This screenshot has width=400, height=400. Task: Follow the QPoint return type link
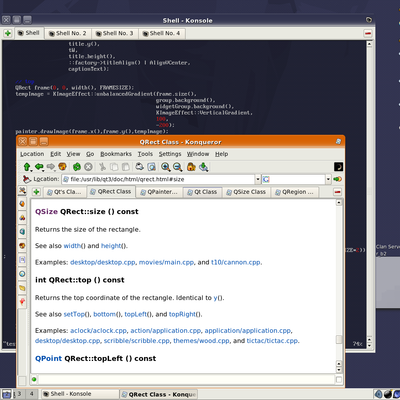click(48, 358)
